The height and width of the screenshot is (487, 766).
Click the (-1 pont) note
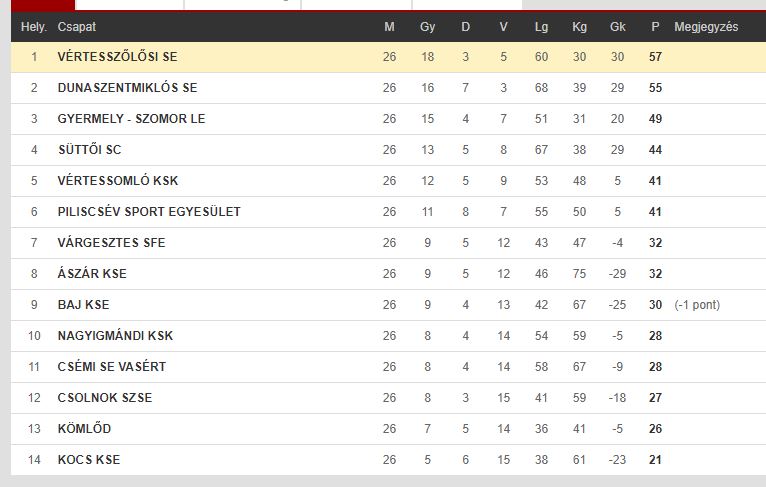(x=697, y=305)
